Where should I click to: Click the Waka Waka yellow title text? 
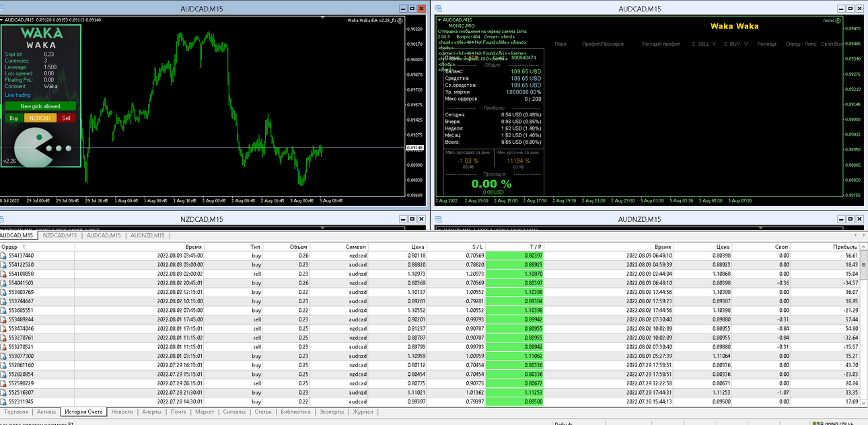tap(734, 26)
